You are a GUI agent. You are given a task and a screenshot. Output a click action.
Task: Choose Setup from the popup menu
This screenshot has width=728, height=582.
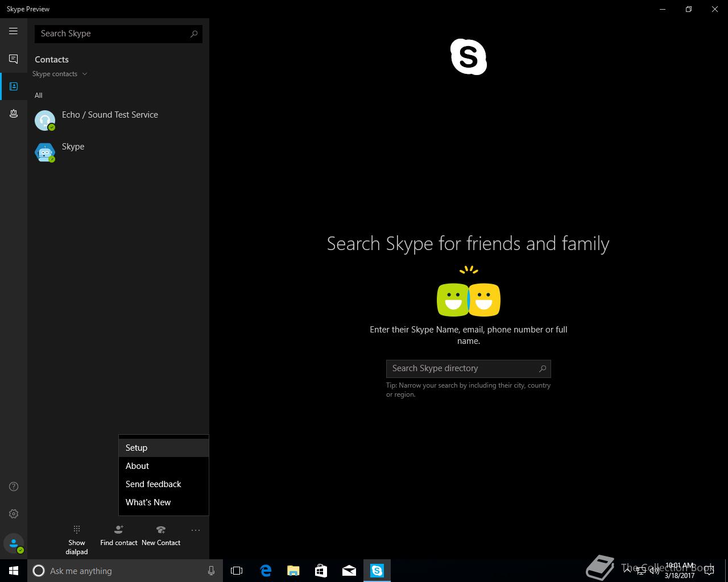(164, 448)
